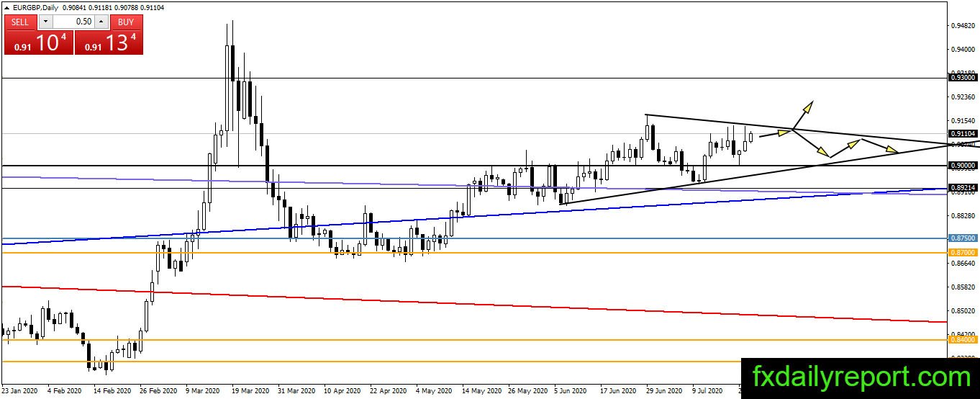Click the 0.91540 price scale value
This screenshot has width=980, height=399.
(x=963, y=120)
